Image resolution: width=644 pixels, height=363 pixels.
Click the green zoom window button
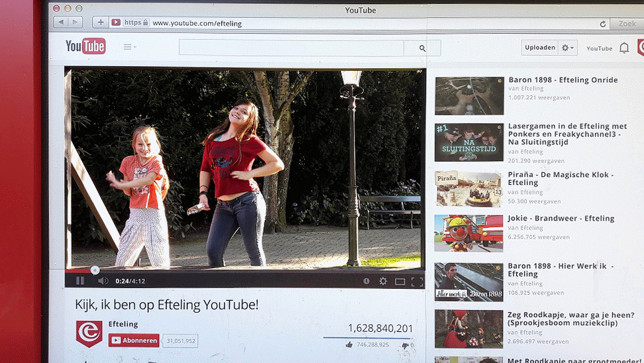(x=79, y=8)
